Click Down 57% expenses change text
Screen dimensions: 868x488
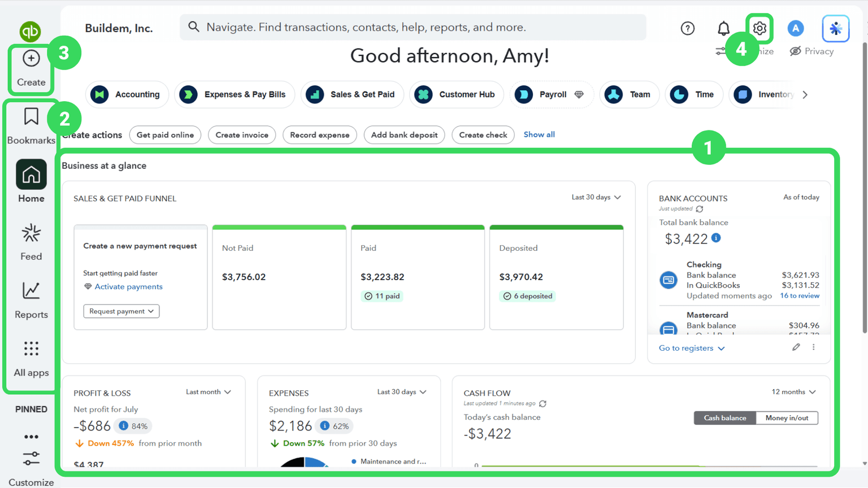pyautogui.click(x=303, y=443)
